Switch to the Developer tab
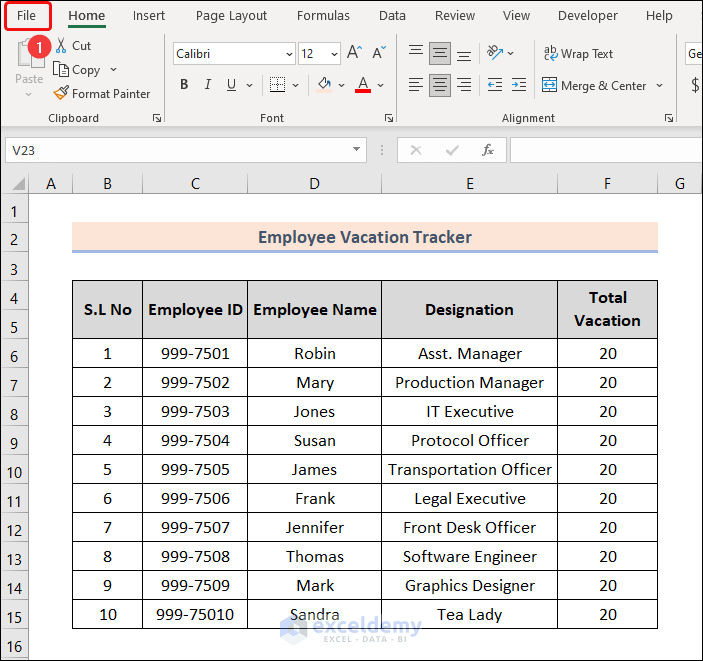Image resolution: width=703 pixels, height=661 pixels. point(587,16)
